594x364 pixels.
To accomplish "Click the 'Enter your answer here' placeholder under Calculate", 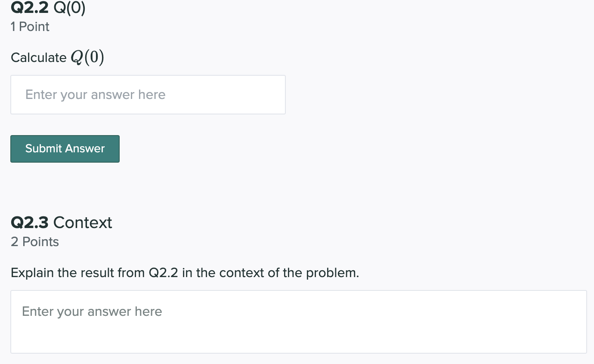I will [96, 95].
